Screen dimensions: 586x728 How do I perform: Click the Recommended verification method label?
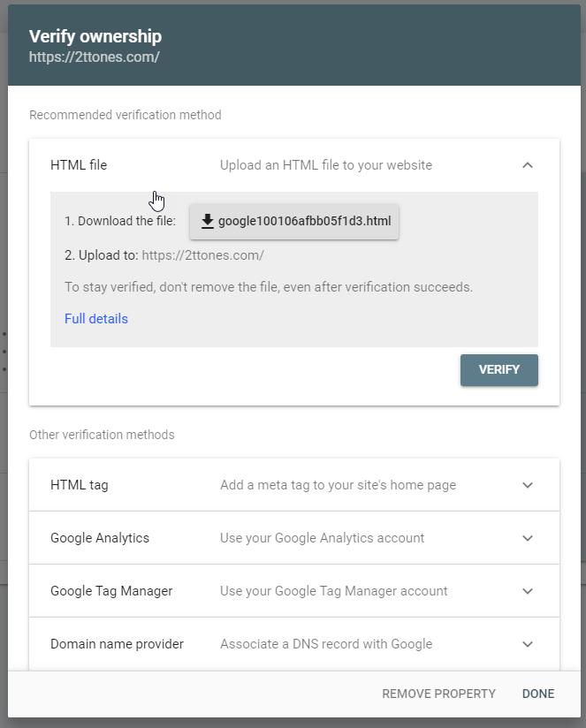coord(126,115)
